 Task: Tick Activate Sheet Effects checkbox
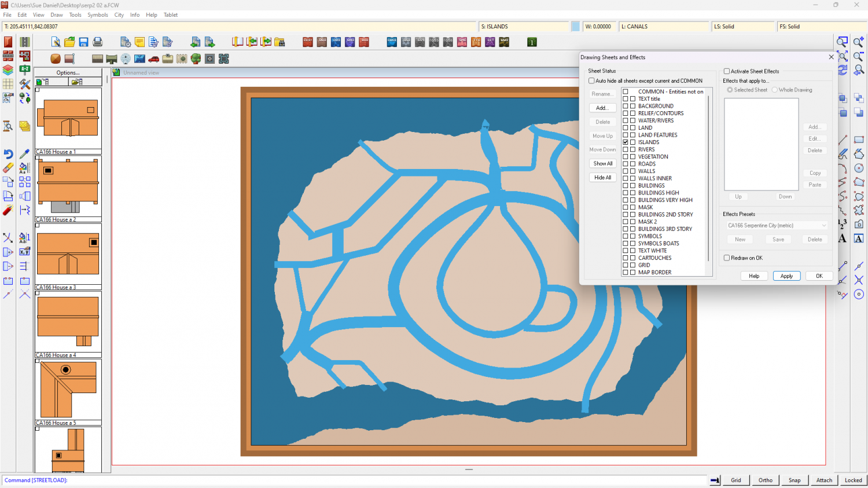(727, 71)
